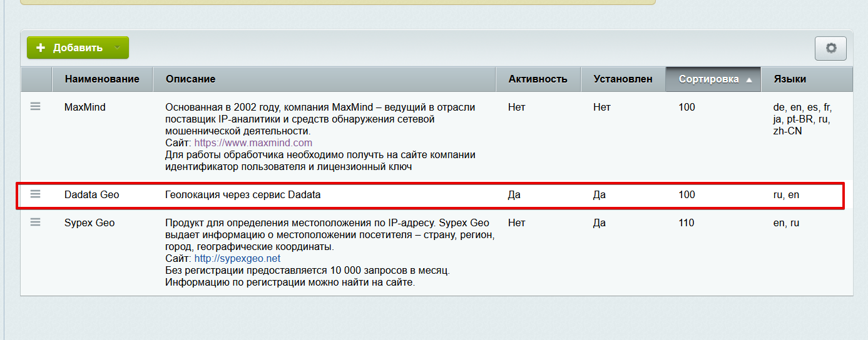Screen dimensions: 868x340
Task: Open the Dadata Geo row action menu
Action: [x=36, y=194]
